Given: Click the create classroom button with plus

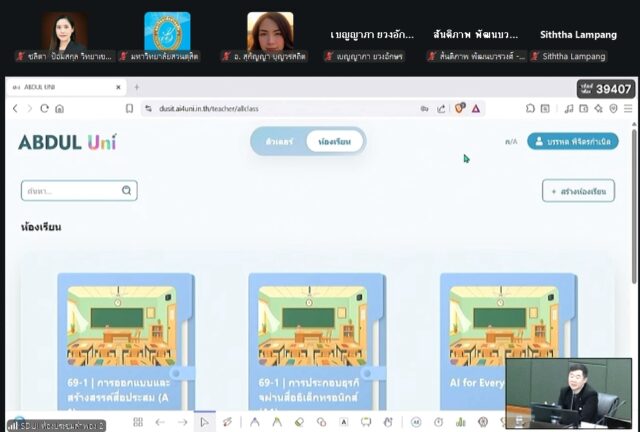Looking at the screenshot, I should coord(578,191).
